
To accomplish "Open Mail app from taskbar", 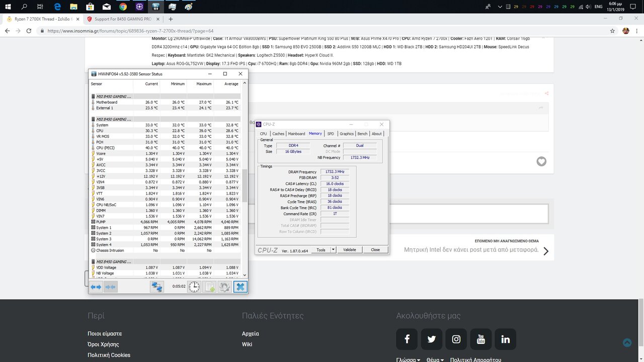I will point(107,7).
